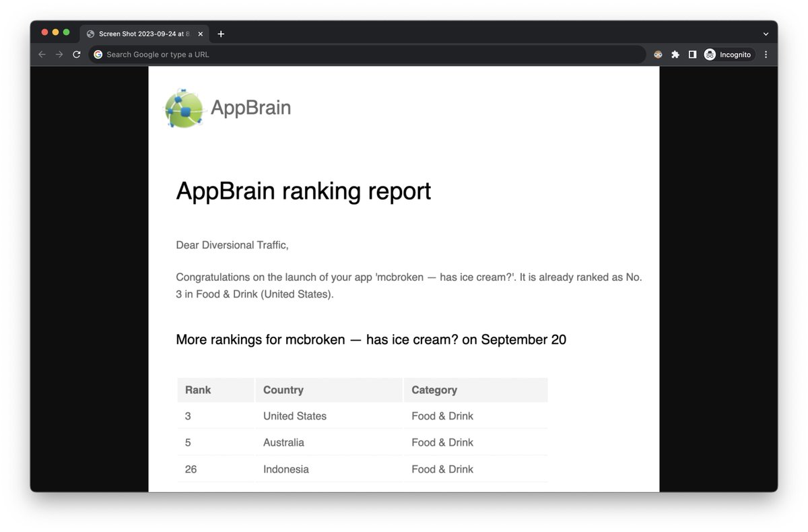Open Chrome three-dot menu
The image size is (808, 532).
point(766,55)
